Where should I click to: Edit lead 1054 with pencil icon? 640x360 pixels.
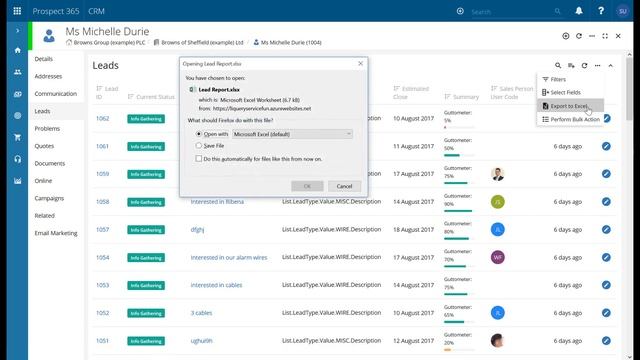606,257
